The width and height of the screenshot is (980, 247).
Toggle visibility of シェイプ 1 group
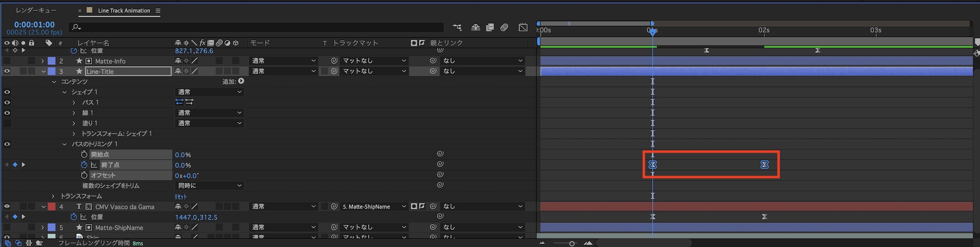[7, 92]
